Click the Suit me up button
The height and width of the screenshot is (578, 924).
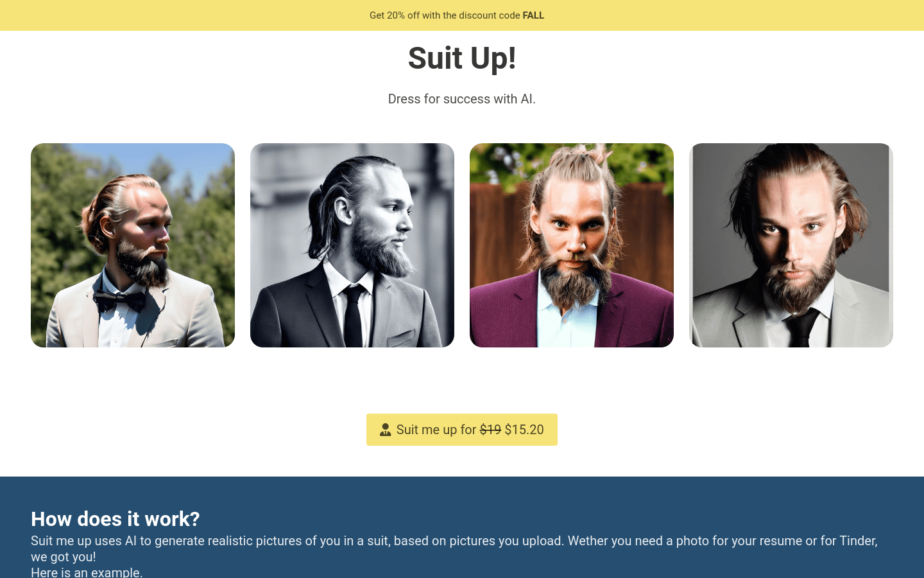click(x=462, y=429)
